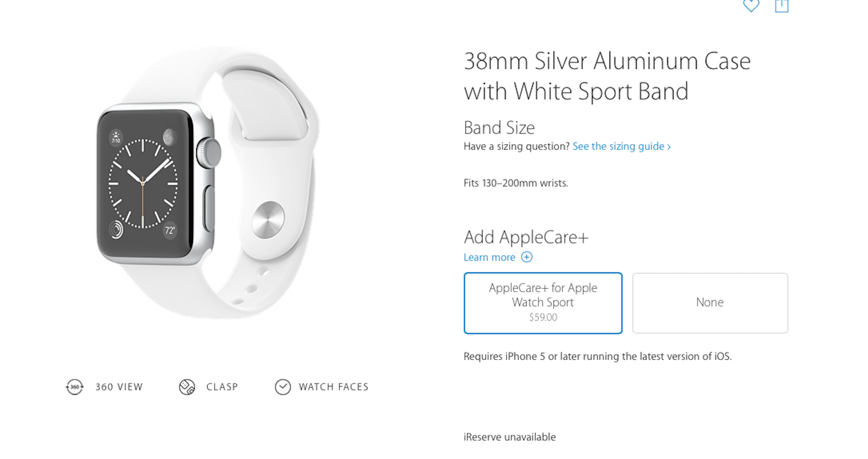Click the watch face display in the image

coord(143,183)
